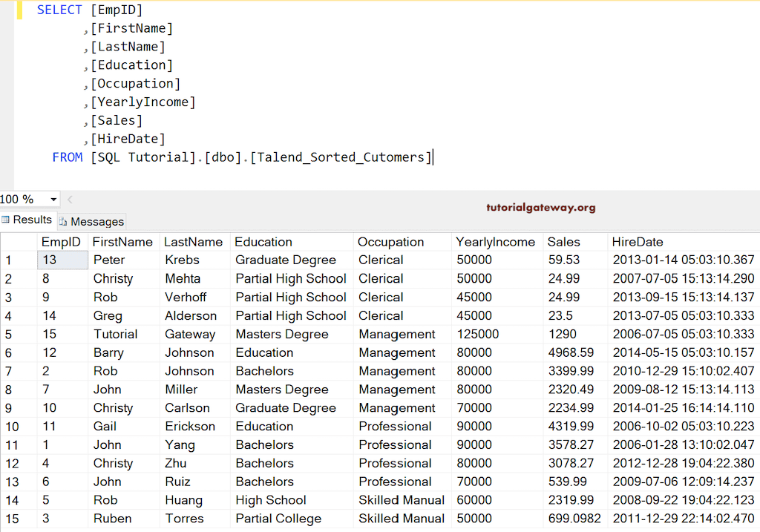Place cursor after Talend_Sorted_Cutomers in query
This screenshot has width=760, height=532.
click(x=432, y=157)
